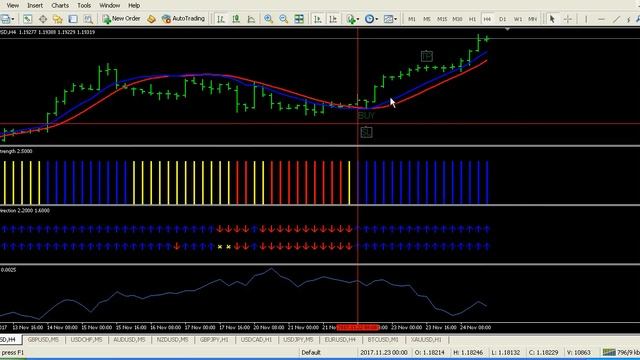Switch to line chart type

coord(251,19)
